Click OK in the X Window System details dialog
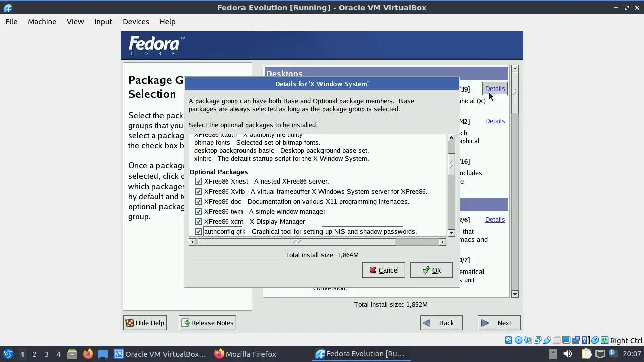Viewport: 644px width, 362px height. (431, 270)
